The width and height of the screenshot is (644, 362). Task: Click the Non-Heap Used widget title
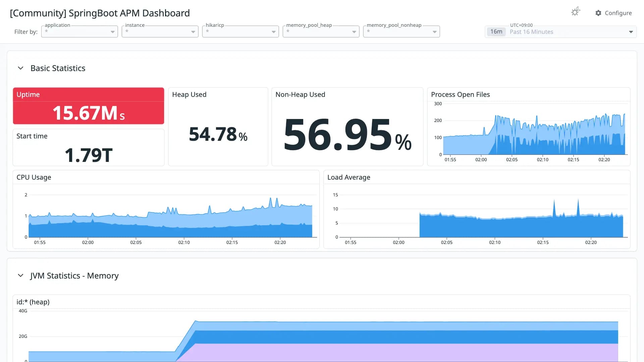tap(300, 95)
